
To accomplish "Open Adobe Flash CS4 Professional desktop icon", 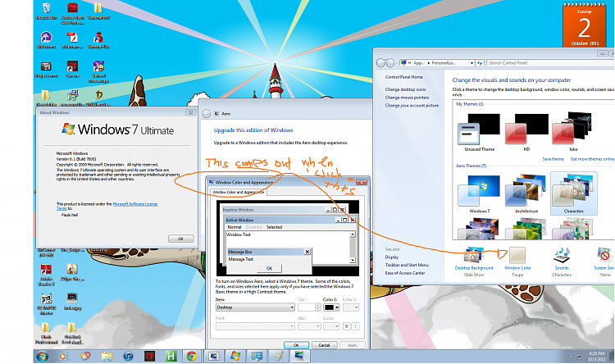I will 72,12.
